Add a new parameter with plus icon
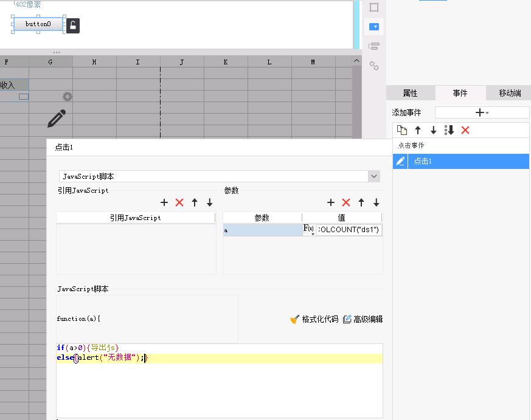The width and height of the screenshot is (531, 420). [331, 202]
